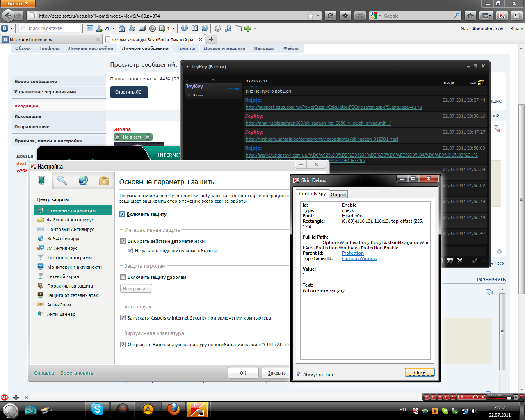
Task: Open the Scan (magnifier) section in Kaspersky settings
Action: (62, 180)
